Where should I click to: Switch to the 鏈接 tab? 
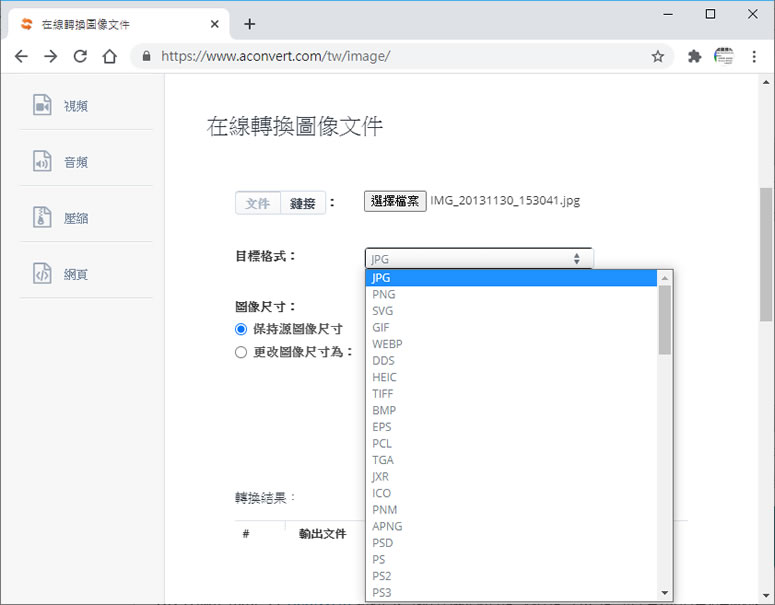(303, 203)
